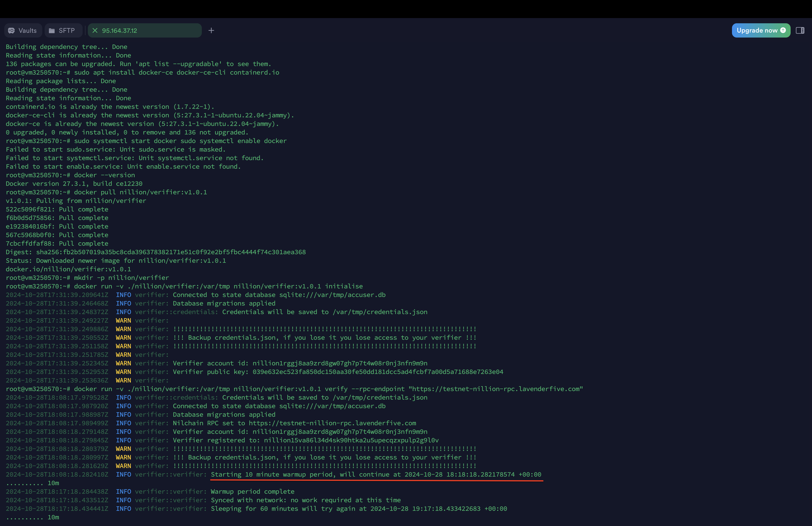812x526 pixels.
Task: Click the Sleeping for 60 minutes line
Action: (256, 509)
